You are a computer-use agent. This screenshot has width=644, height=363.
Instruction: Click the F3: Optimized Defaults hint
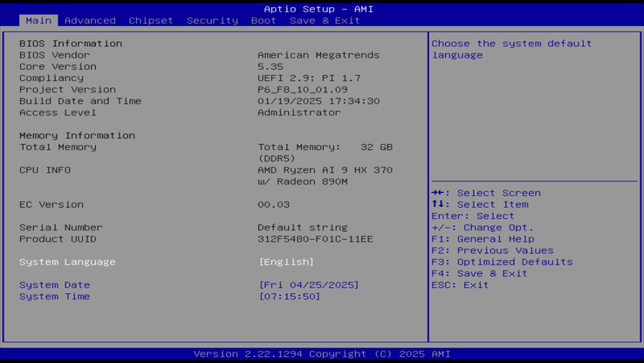pos(503,262)
